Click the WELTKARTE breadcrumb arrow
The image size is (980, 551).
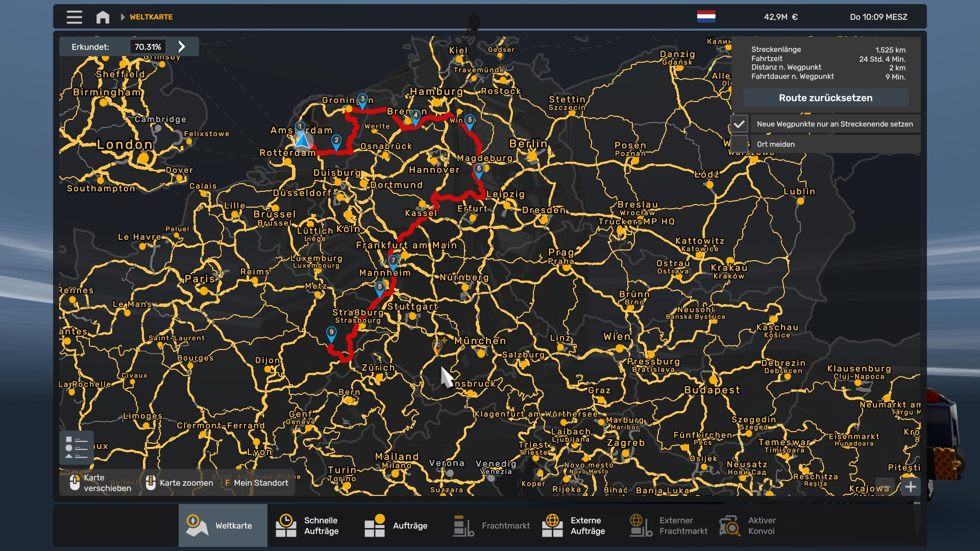pyautogui.click(x=123, y=17)
